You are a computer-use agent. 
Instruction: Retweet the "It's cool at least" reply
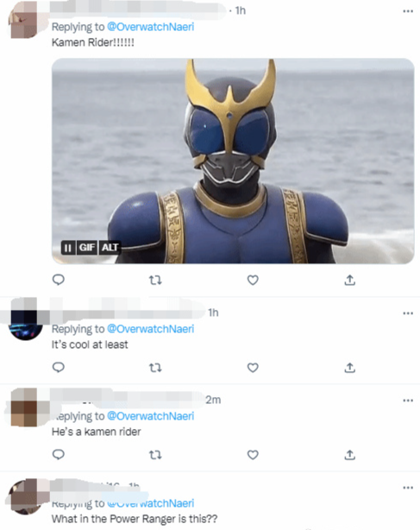tap(155, 368)
